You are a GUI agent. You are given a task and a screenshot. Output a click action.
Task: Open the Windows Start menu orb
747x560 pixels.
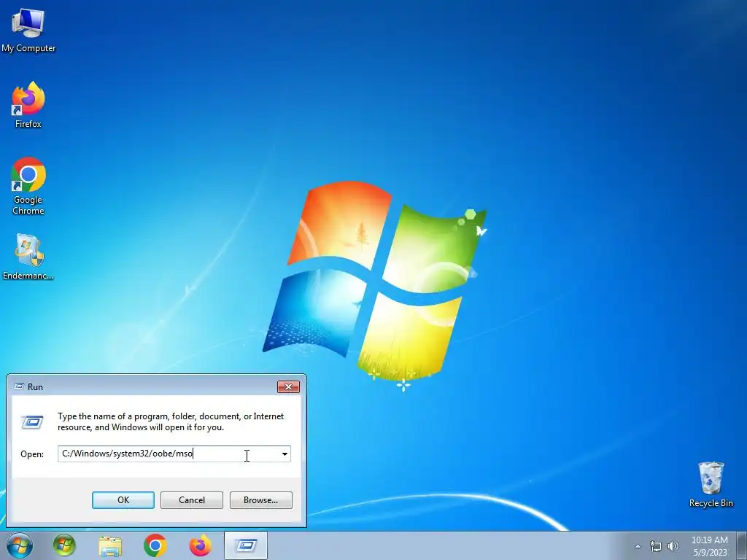pyautogui.click(x=20, y=545)
